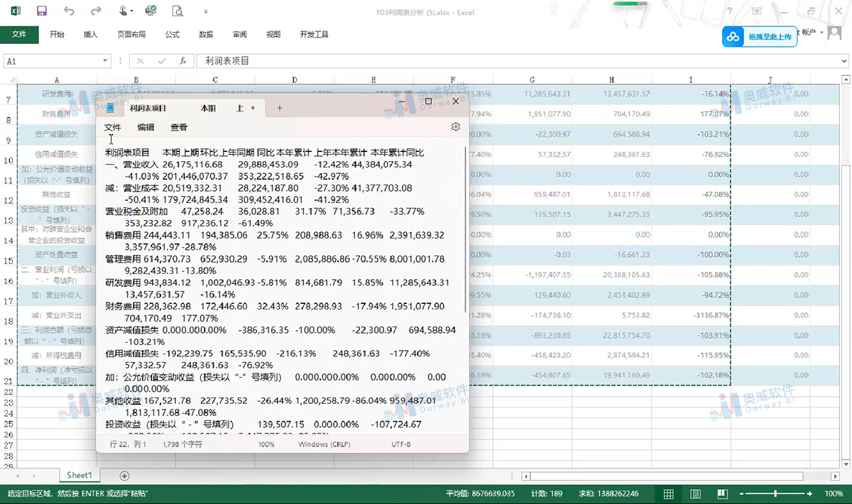
Task: Select the Sheet1 tab at bottom
Action: coord(78,475)
